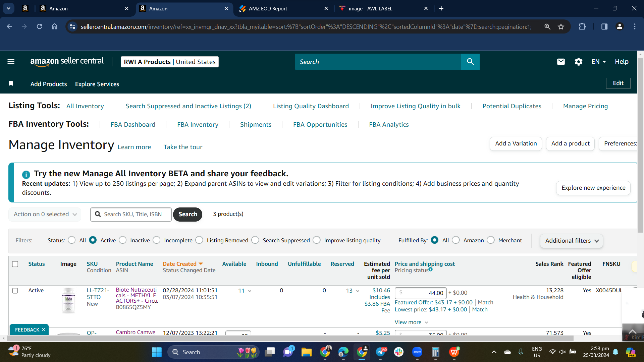The height and width of the screenshot is (362, 644).
Task: Open Calculator from the taskbar
Action: [435, 352]
